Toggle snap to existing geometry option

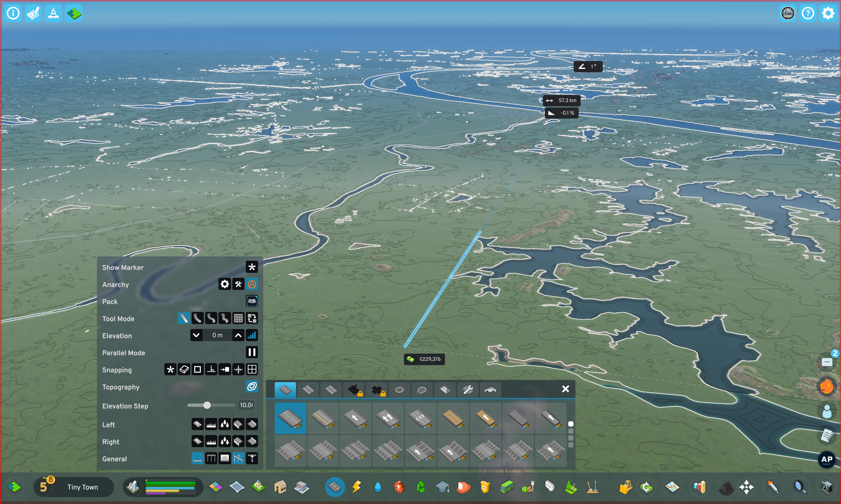(184, 369)
